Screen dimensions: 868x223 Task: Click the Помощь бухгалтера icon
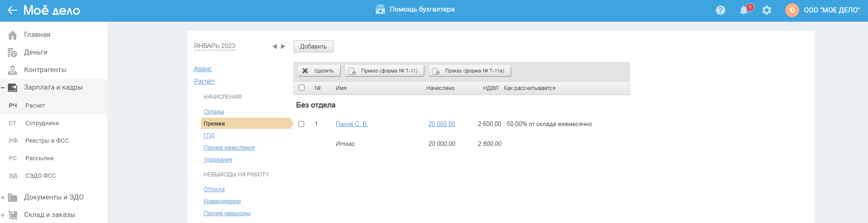(x=380, y=9)
